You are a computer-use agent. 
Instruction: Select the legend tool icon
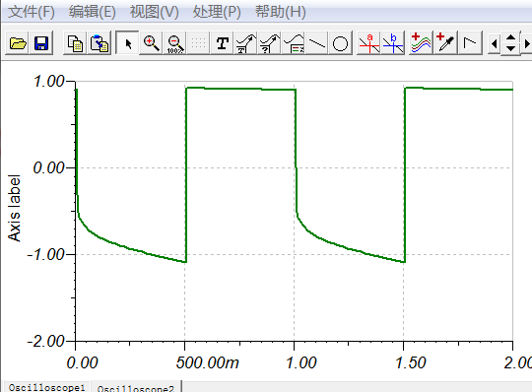tap(294, 43)
